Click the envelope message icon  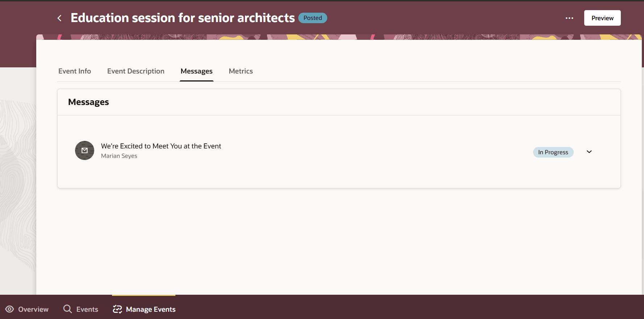tap(84, 150)
